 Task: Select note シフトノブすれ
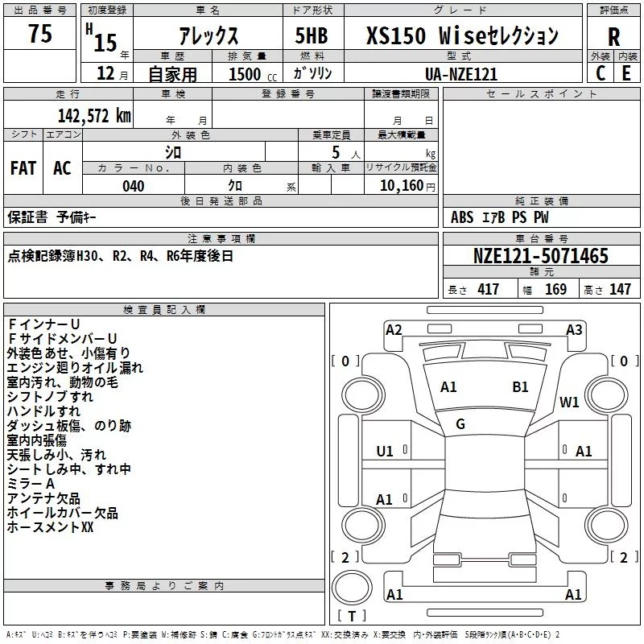coord(50,397)
